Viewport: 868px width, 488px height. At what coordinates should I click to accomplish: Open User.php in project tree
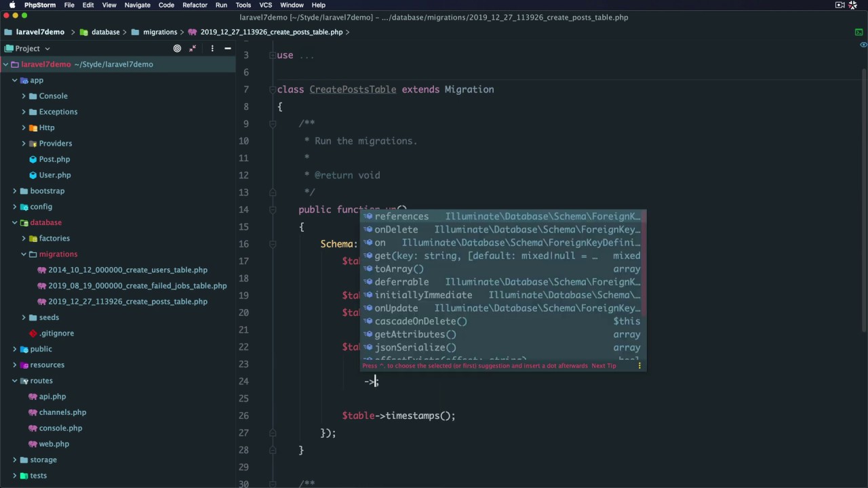click(54, 175)
